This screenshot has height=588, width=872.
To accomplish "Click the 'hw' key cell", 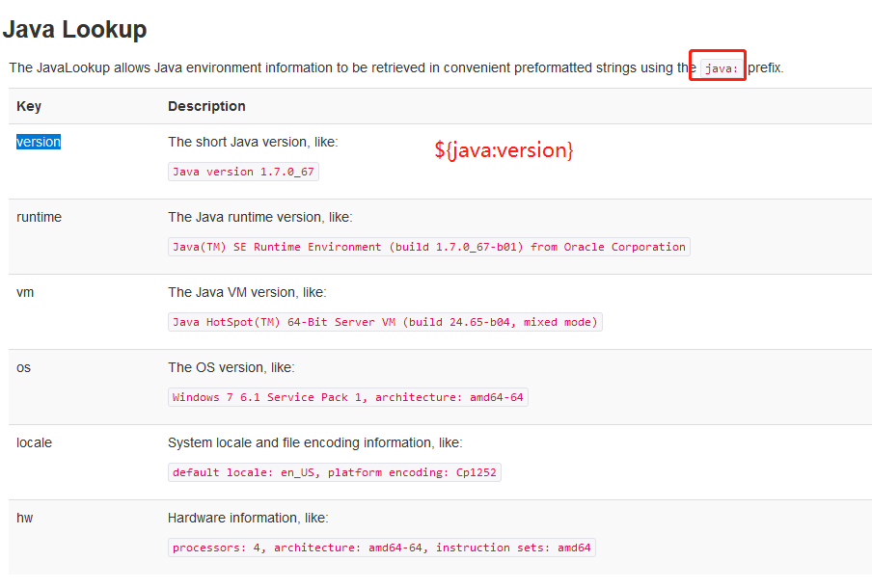I will click(24, 518).
